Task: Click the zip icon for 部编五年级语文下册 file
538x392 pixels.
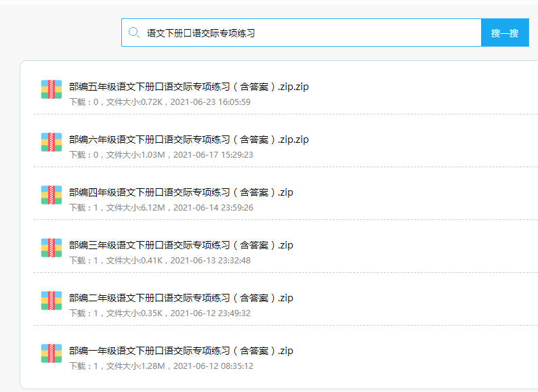Action: click(51, 89)
